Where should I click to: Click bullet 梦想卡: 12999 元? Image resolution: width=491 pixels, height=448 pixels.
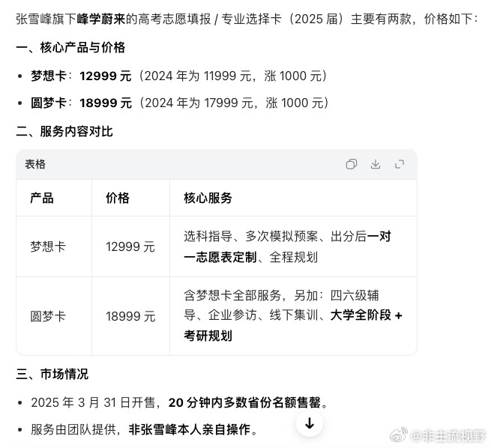point(81,76)
